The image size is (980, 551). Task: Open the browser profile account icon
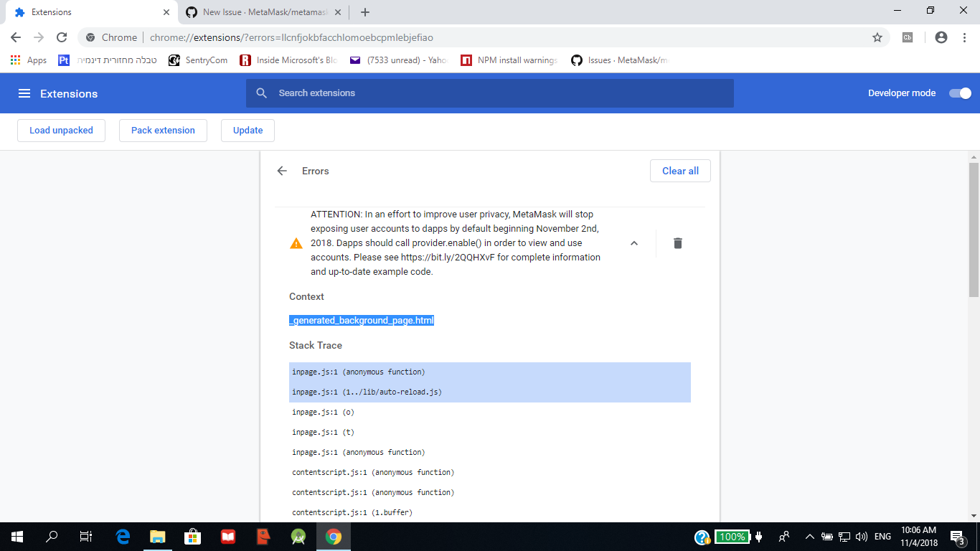point(941,37)
